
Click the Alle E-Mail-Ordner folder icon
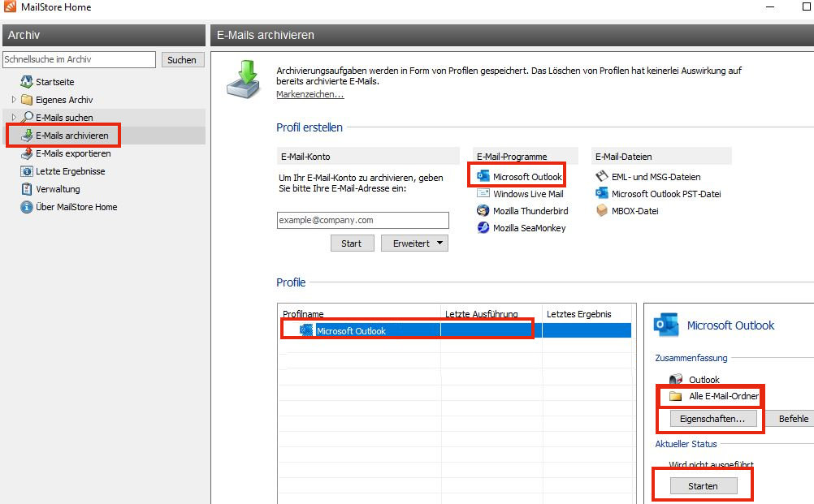tap(675, 396)
